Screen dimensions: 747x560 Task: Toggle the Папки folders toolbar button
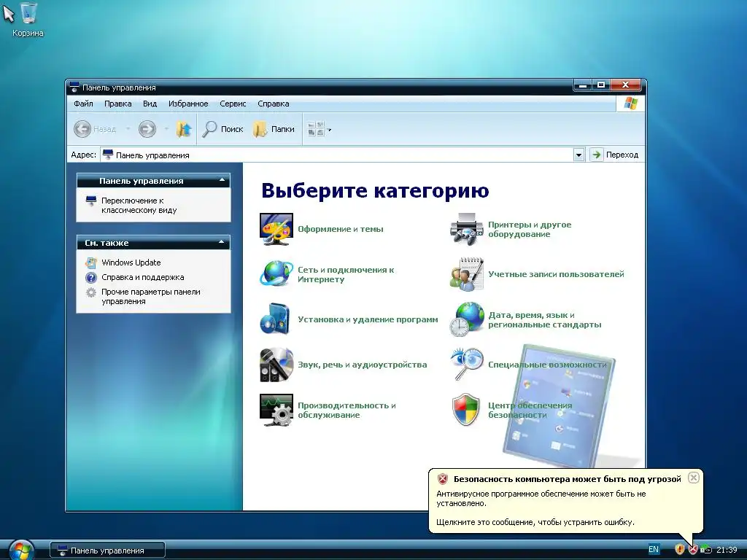(274, 129)
